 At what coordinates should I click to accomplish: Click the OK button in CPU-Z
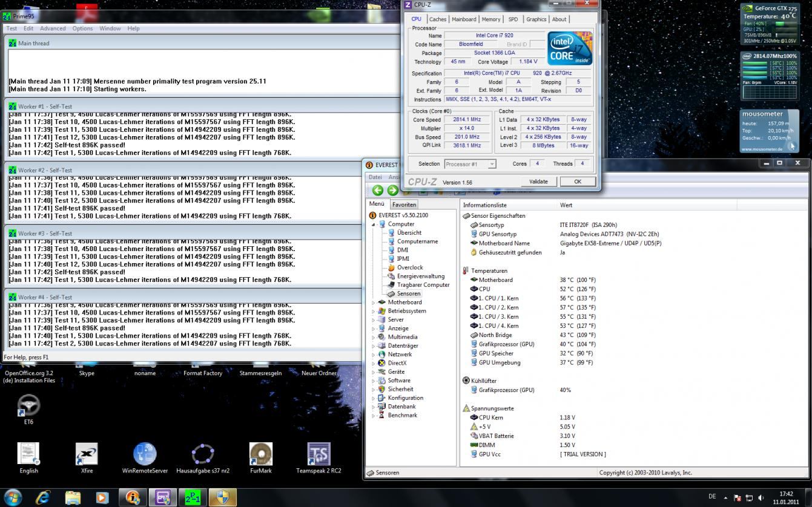[x=578, y=182]
